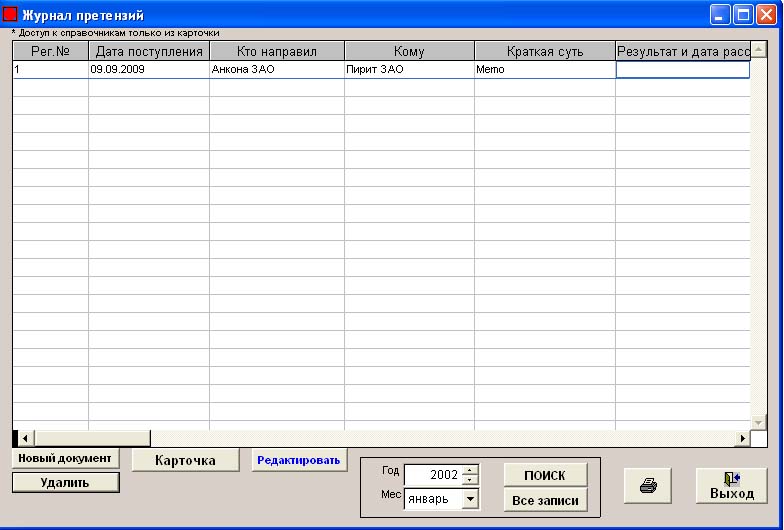Decrease the year with down spinner arrow
The image size is (784, 530).
[471, 480]
